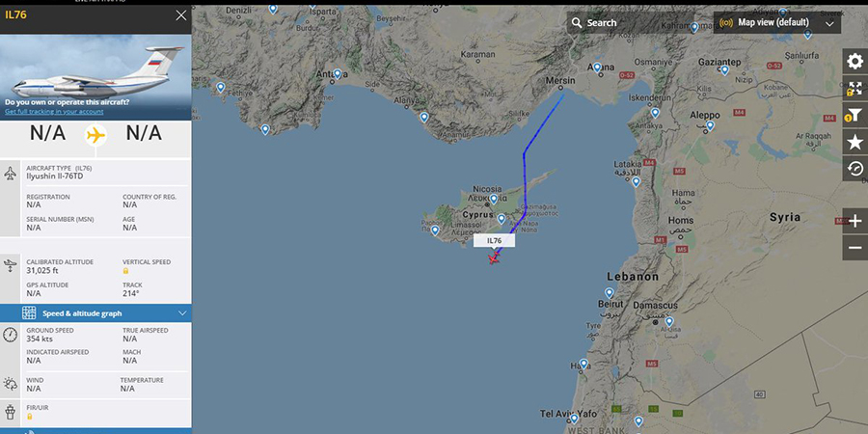Select the Beirut airport pin marker
This screenshot has width=868, height=434.
point(610,293)
